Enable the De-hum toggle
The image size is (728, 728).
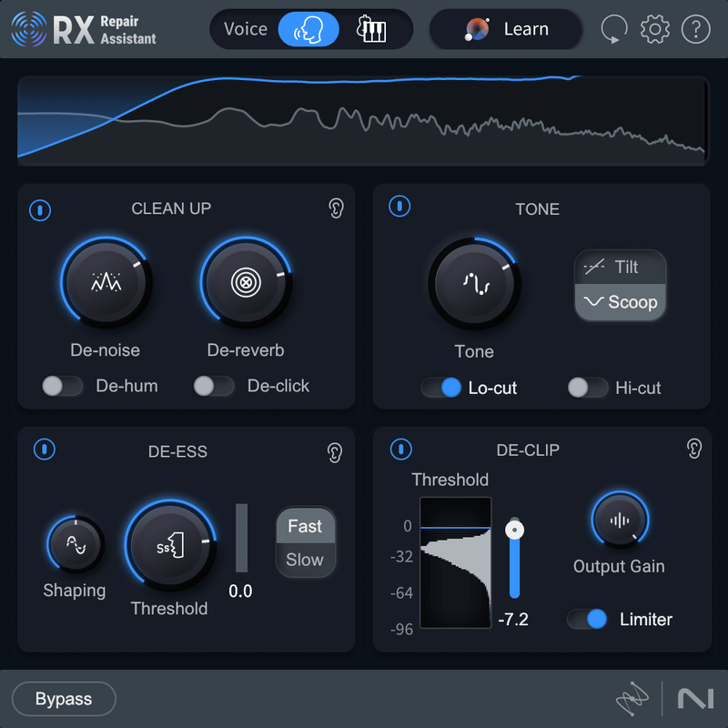(x=62, y=387)
